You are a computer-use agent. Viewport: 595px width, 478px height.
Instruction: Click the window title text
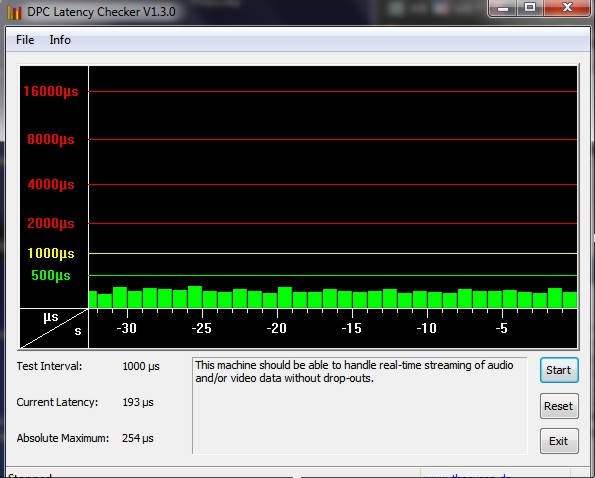pos(101,12)
